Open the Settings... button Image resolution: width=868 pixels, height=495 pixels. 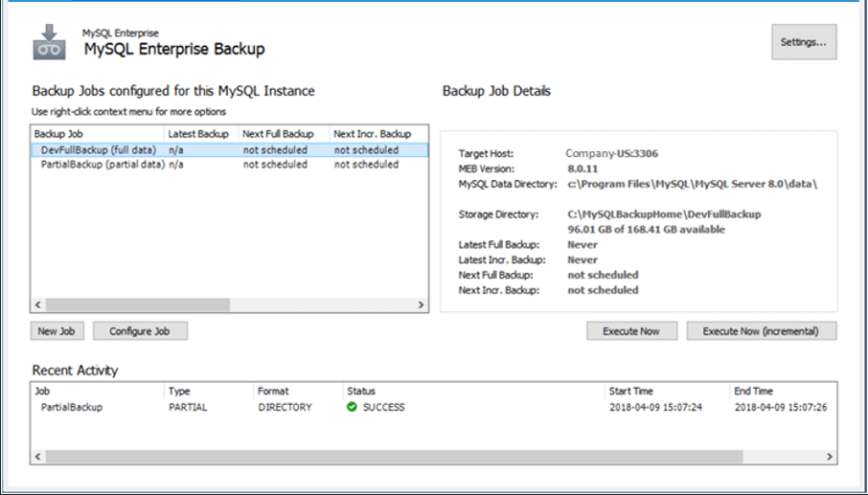[x=804, y=42]
